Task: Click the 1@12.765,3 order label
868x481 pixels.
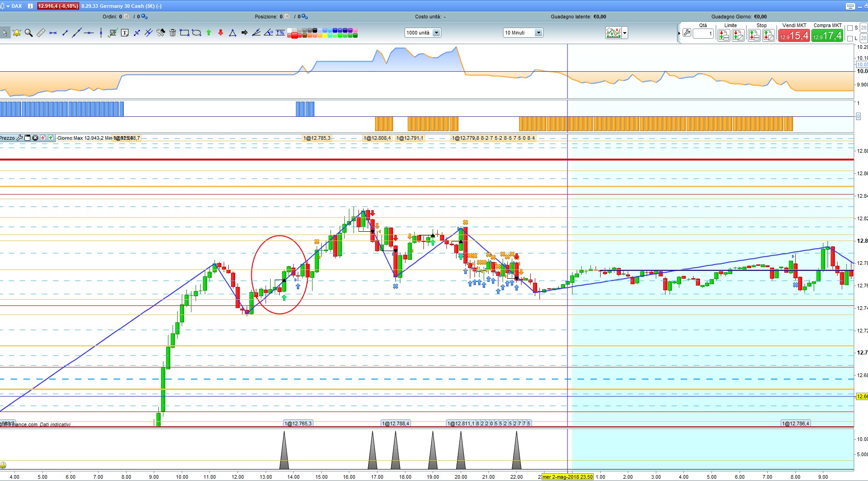Action: tap(298, 424)
